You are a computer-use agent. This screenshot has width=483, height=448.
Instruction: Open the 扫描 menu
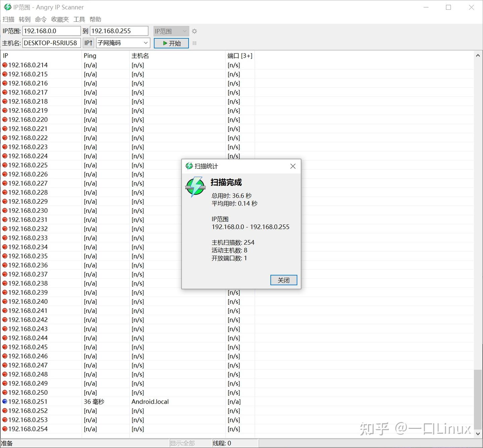click(x=8, y=19)
